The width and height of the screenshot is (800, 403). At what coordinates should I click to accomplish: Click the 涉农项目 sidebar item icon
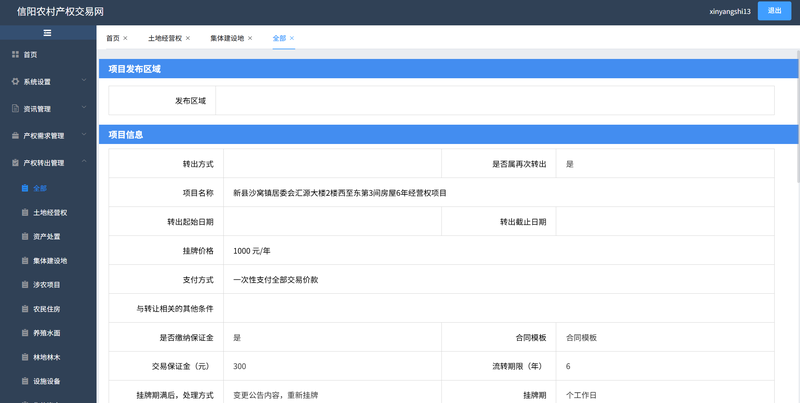coord(25,284)
